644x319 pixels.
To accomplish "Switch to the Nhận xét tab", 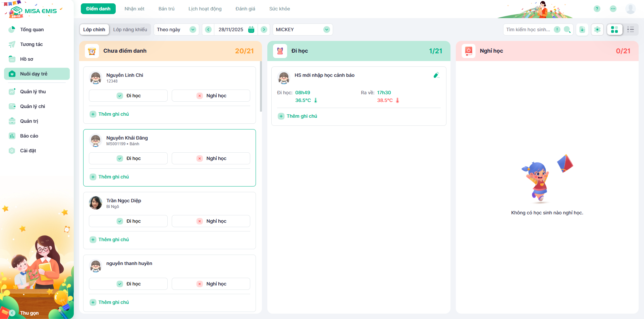I will pos(135,9).
